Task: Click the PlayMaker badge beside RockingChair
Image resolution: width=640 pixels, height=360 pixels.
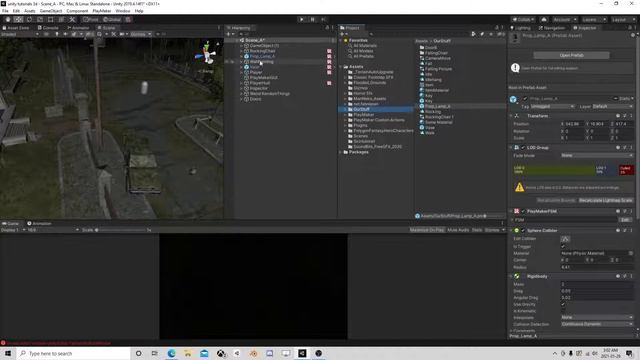Action: coord(329,51)
